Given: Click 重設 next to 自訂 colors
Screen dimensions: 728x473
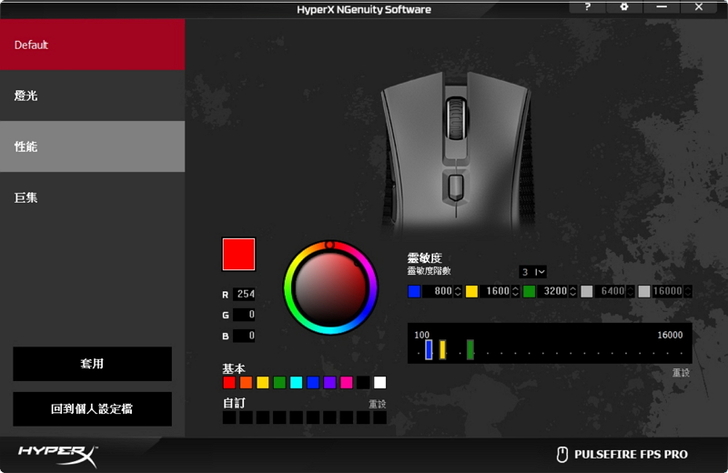Looking at the screenshot, I should tap(377, 404).
